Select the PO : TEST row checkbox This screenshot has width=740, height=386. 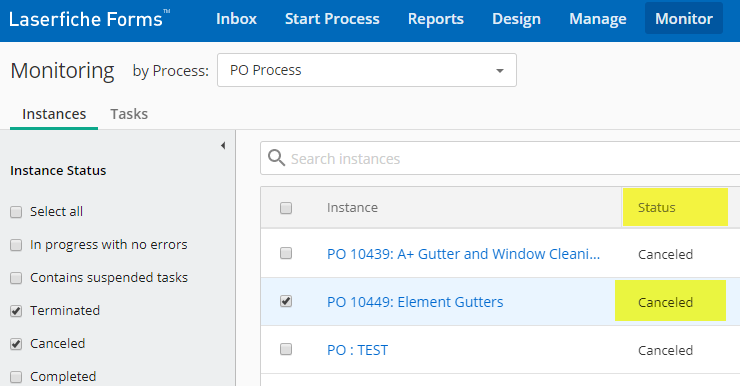pos(286,349)
